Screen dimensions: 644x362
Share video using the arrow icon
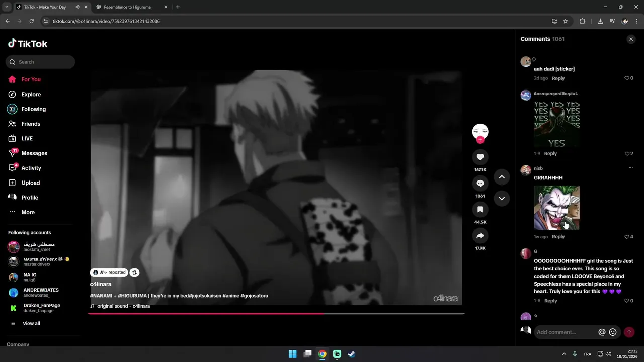click(x=480, y=235)
